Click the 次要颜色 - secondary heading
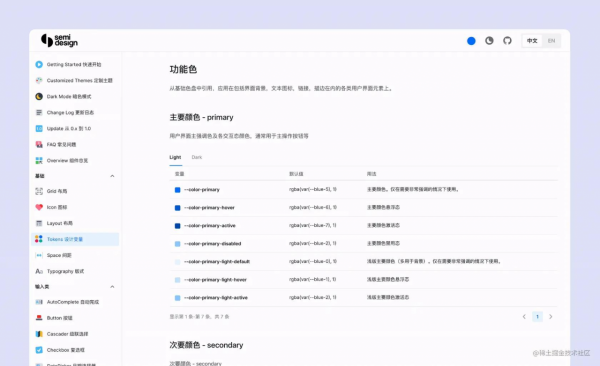The height and width of the screenshot is (366, 600). [x=206, y=345]
